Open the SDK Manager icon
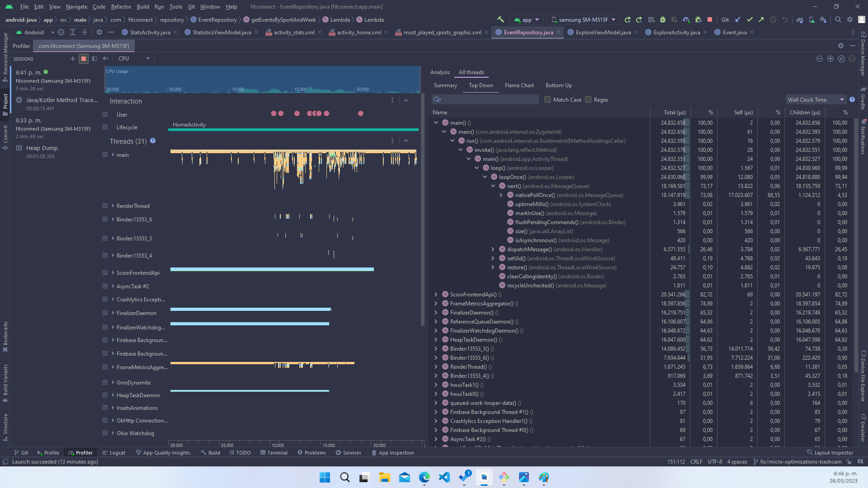868x488 pixels. [823, 19]
